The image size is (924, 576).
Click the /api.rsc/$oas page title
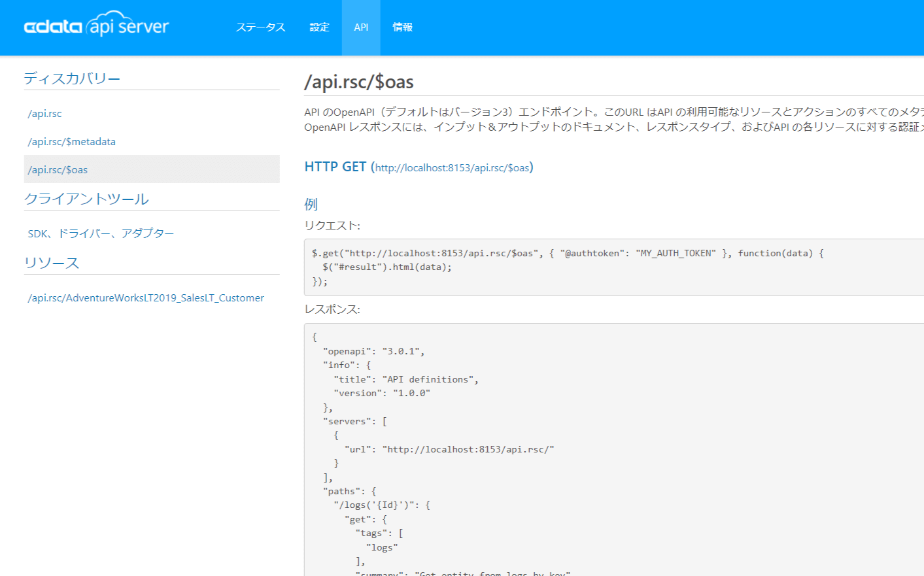[x=359, y=82]
